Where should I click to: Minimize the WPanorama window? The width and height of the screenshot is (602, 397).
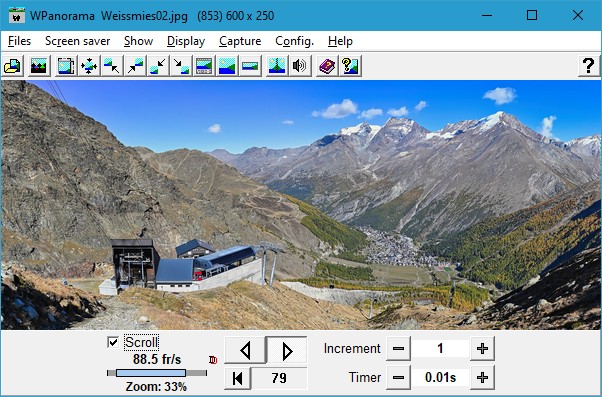[x=487, y=15]
